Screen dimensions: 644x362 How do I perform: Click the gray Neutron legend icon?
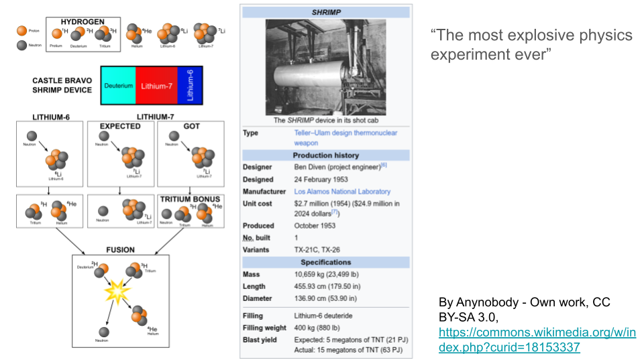tap(22, 46)
